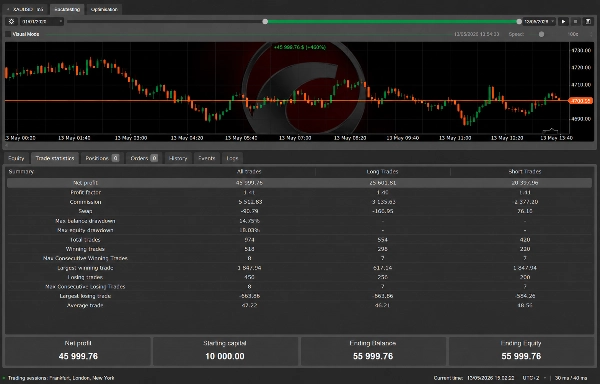Click the Starting capital value 10 000.00
This screenshot has height=384, width=600.
225,356
